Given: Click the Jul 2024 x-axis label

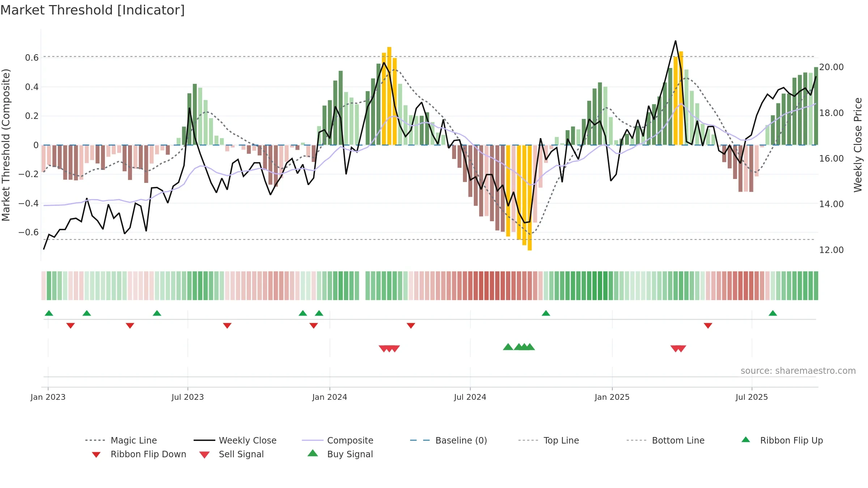Looking at the screenshot, I should point(470,397).
